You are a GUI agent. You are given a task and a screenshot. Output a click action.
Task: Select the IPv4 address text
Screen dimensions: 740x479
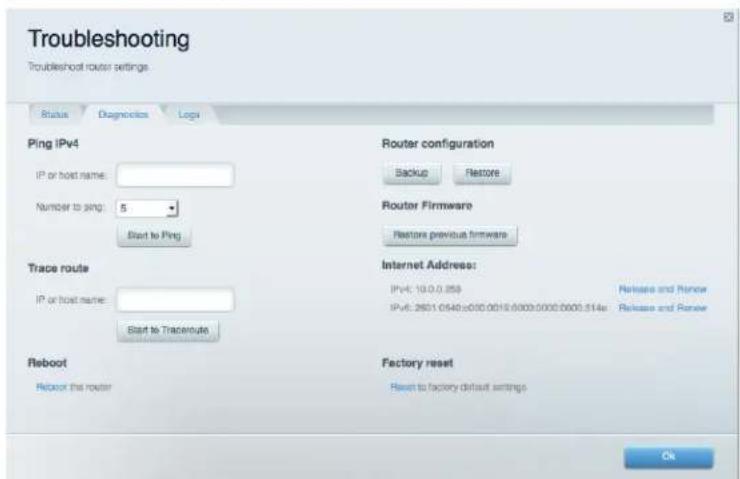(426, 289)
